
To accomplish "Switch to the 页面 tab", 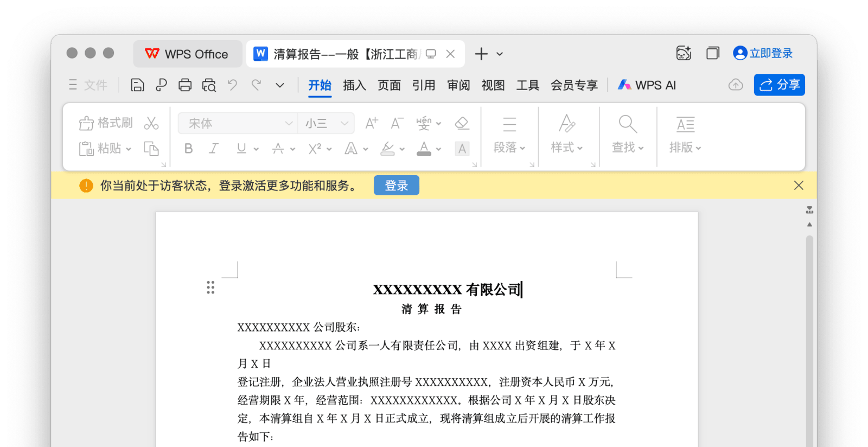I will [389, 85].
